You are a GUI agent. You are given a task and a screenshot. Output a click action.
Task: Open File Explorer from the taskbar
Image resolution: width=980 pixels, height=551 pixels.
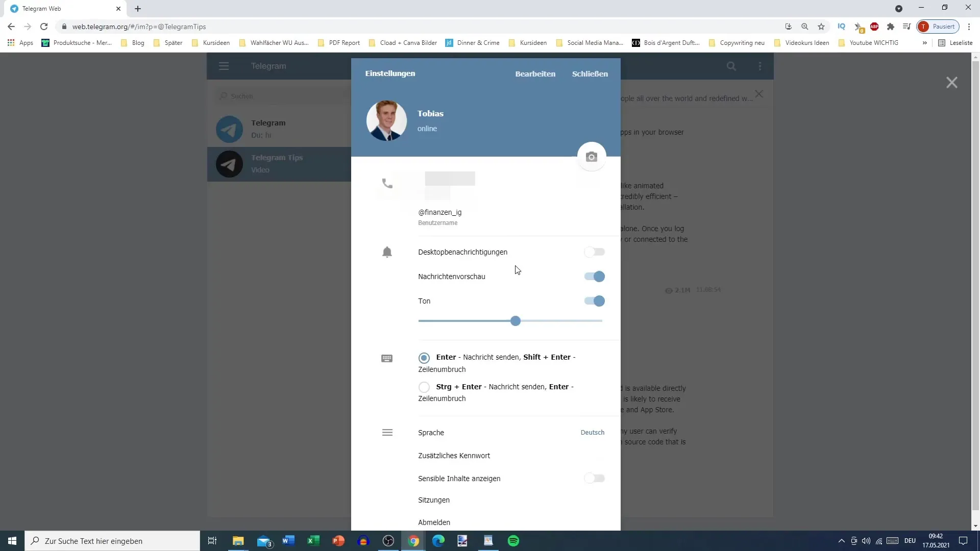(x=238, y=541)
